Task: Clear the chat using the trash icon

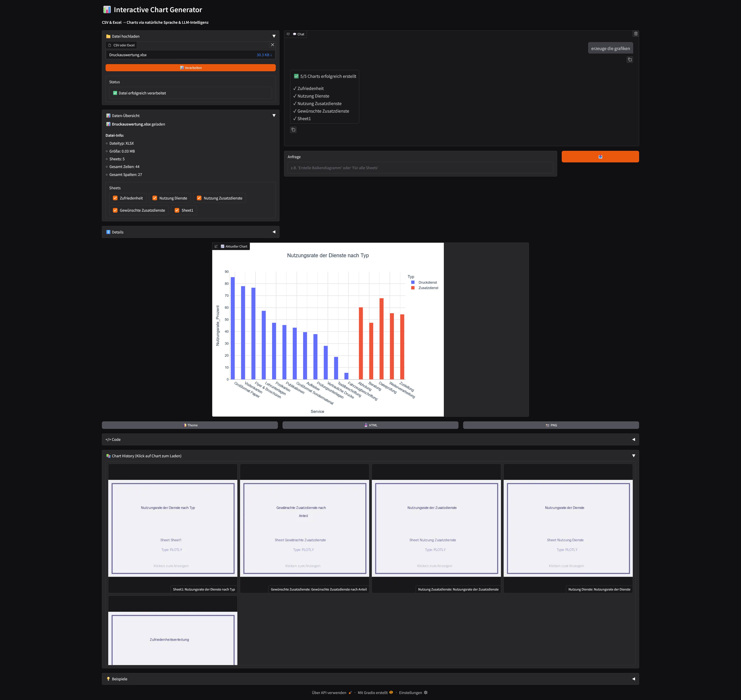Action: point(636,34)
